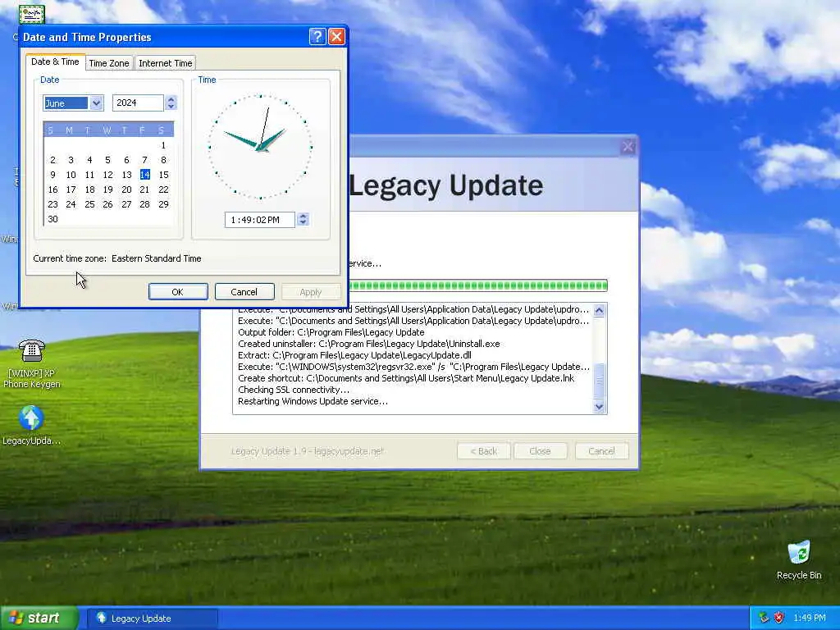Click the Legacy Update log scrollbar thumb

(600, 379)
